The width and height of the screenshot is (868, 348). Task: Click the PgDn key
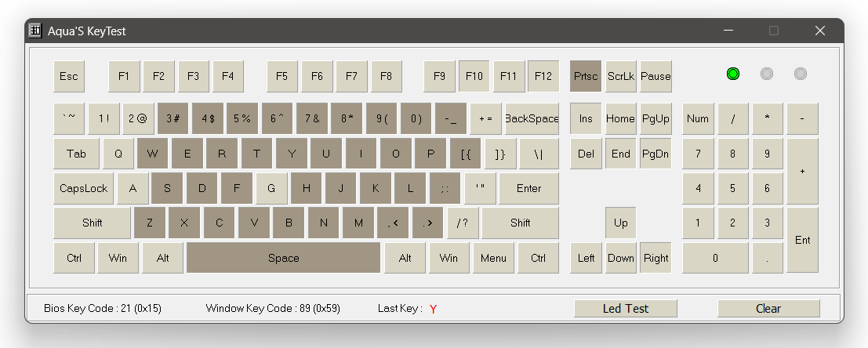tap(656, 154)
